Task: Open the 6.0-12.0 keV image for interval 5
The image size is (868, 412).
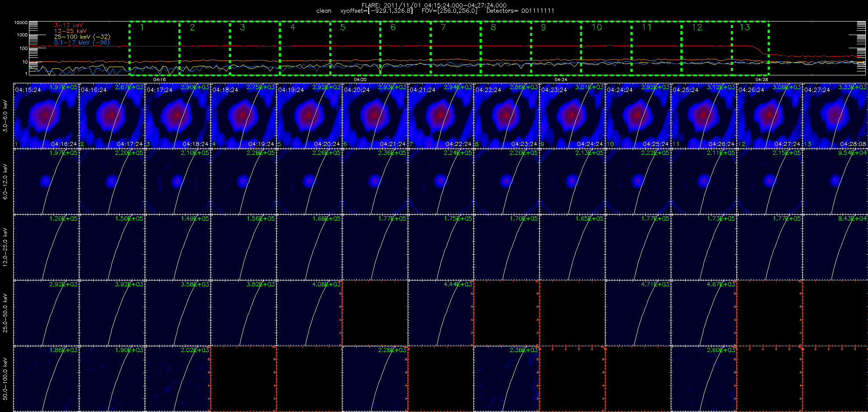Action: coord(309,181)
